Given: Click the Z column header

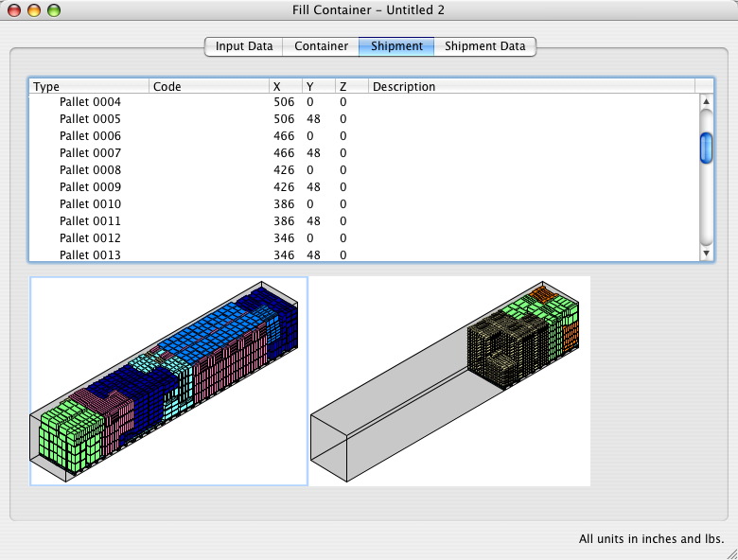Looking at the screenshot, I should point(352,87).
